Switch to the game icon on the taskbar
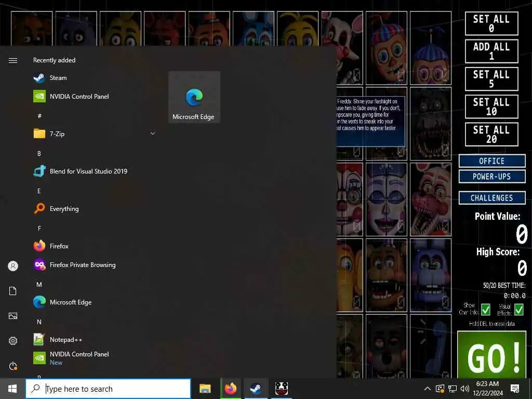Viewport: 532px width, 399px height. pyautogui.click(x=281, y=389)
